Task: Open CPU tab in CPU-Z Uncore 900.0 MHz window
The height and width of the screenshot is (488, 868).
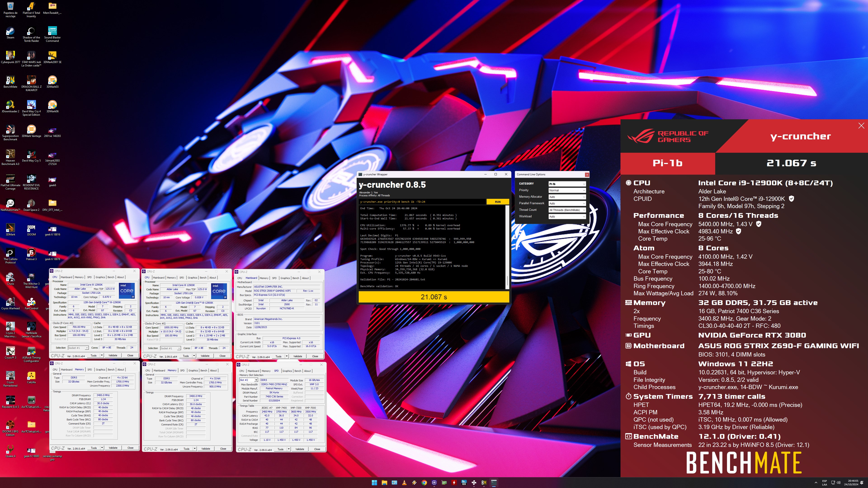Action: pos(148,371)
